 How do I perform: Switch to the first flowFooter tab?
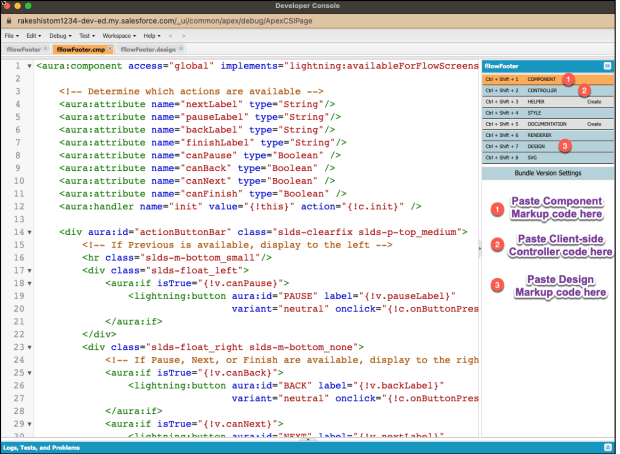tap(24, 48)
